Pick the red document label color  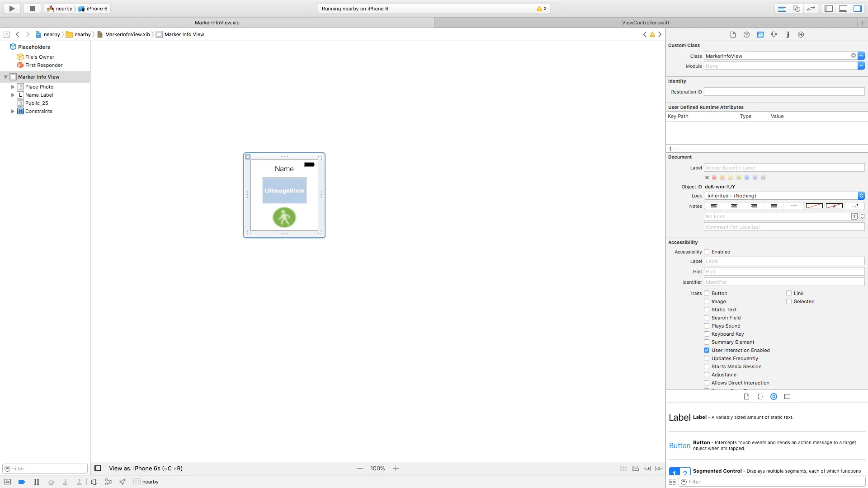tap(714, 178)
